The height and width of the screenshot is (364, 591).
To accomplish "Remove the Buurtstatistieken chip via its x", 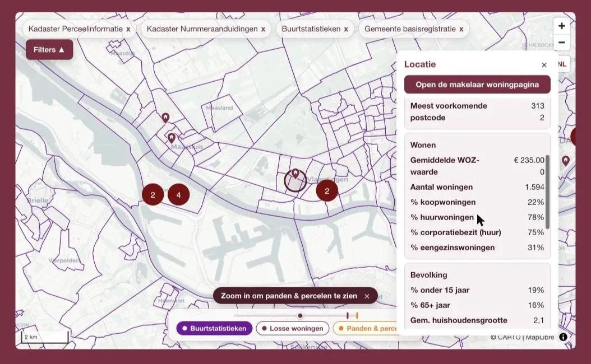I will click(346, 29).
